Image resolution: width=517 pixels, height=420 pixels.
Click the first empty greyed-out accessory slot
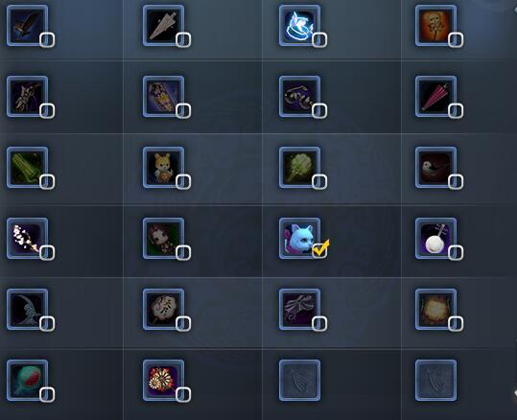click(x=299, y=381)
